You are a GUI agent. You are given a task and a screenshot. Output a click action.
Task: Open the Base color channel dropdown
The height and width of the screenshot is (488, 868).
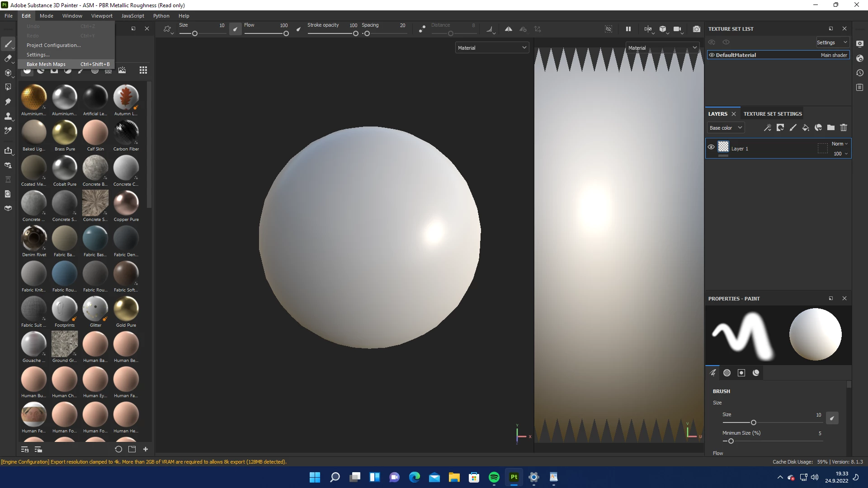coord(726,128)
